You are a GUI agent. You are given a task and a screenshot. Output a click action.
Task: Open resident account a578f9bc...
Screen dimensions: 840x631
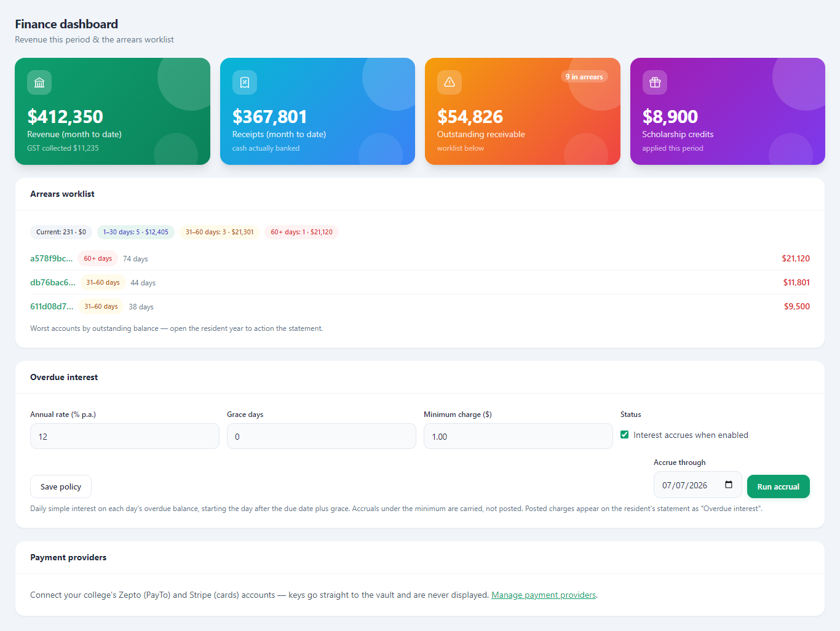tap(52, 258)
